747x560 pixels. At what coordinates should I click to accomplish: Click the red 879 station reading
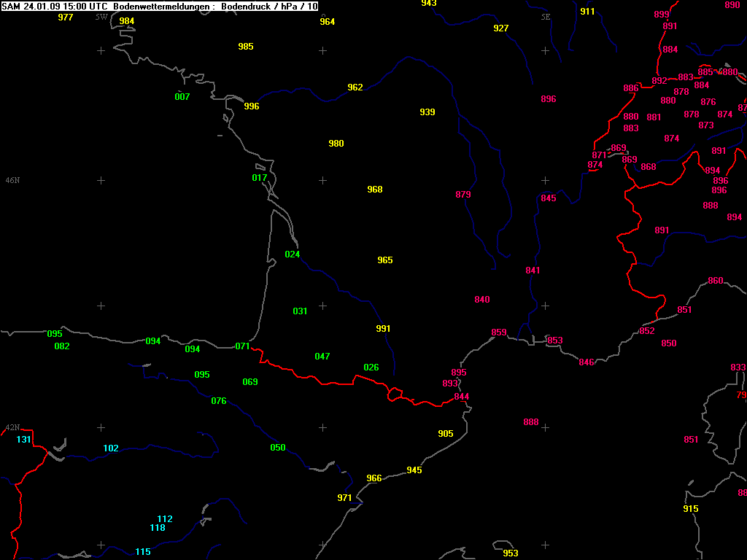click(x=463, y=195)
